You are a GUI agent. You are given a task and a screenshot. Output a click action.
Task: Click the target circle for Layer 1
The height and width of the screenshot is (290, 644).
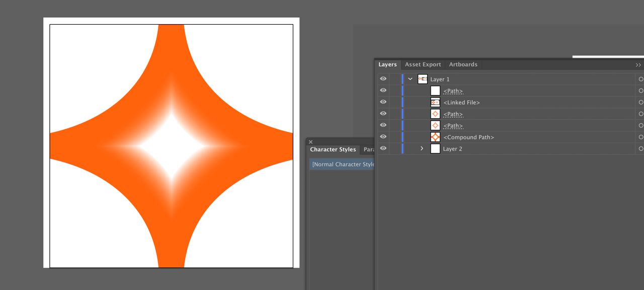[x=640, y=79]
